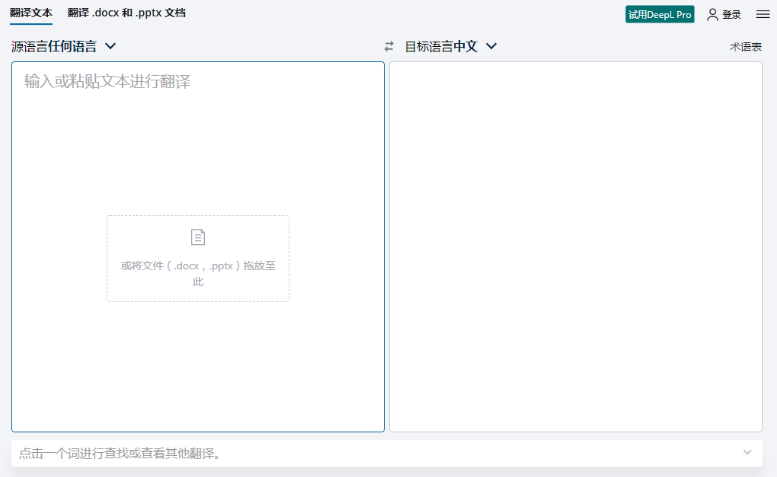Click the document file icon in drop zone

(198, 237)
